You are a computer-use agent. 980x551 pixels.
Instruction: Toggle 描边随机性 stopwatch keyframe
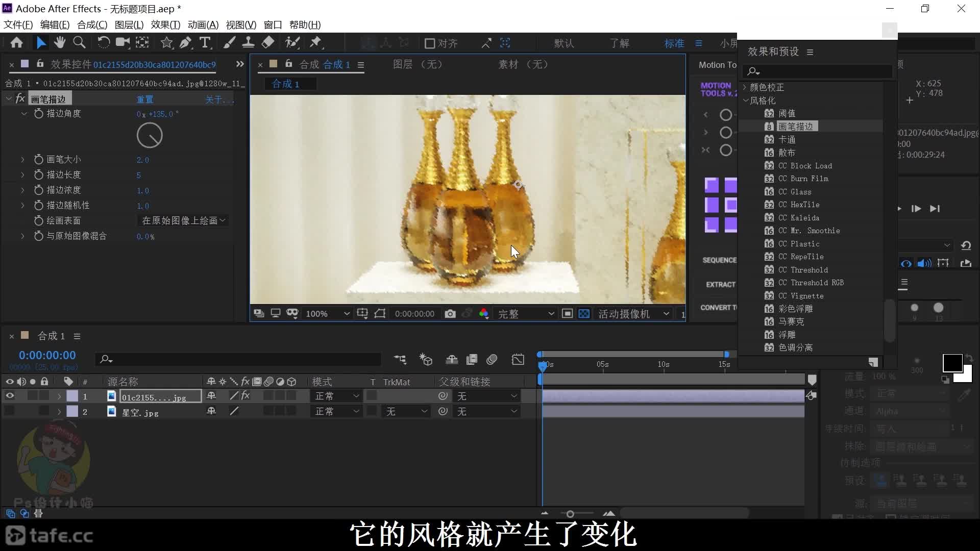pyautogui.click(x=39, y=205)
